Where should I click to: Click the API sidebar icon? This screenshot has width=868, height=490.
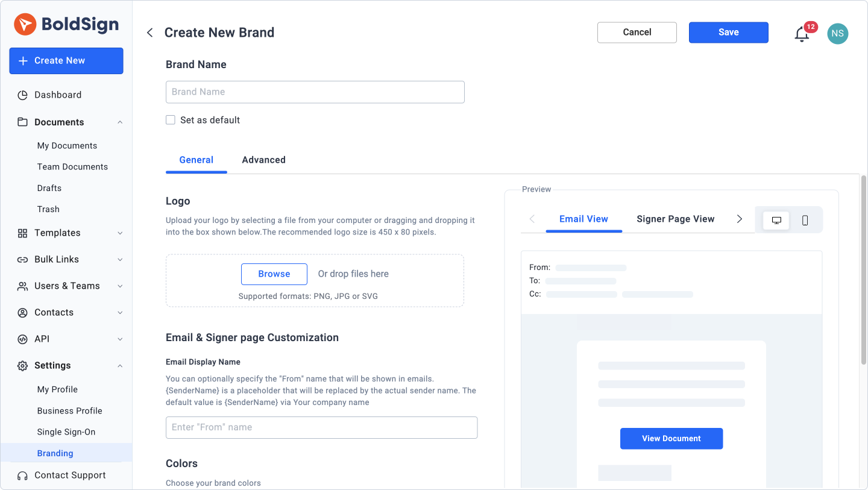click(22, 339)
